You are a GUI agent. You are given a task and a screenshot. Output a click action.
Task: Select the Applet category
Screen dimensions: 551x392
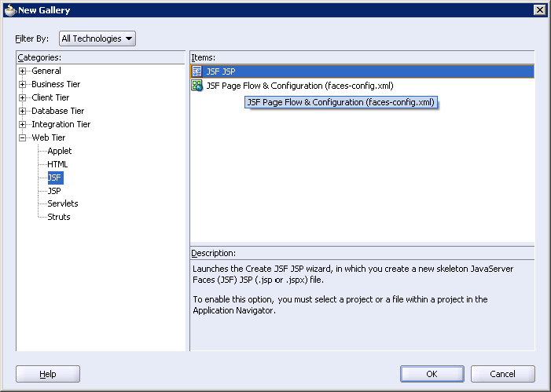pyautogui.click(x=60, y=151)
